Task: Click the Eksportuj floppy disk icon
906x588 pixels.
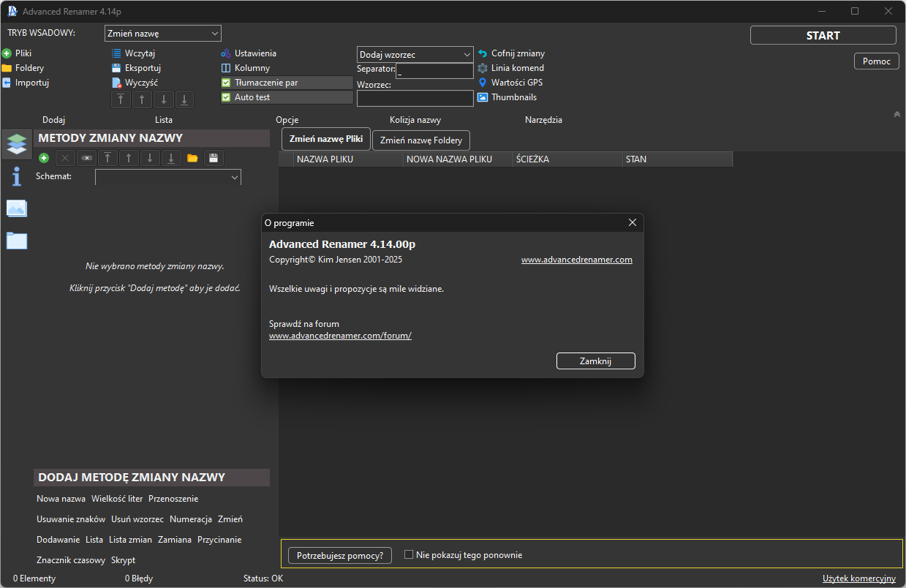Action: click(116, 68)
